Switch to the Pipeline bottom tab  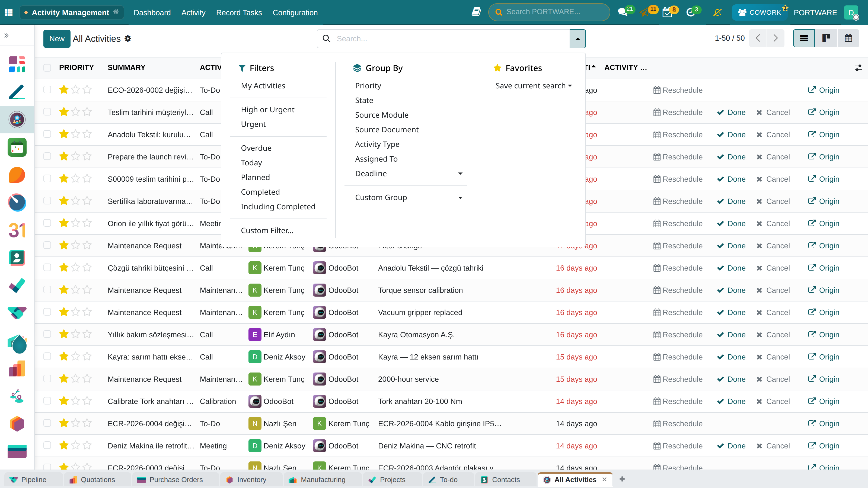coord(33,480)
